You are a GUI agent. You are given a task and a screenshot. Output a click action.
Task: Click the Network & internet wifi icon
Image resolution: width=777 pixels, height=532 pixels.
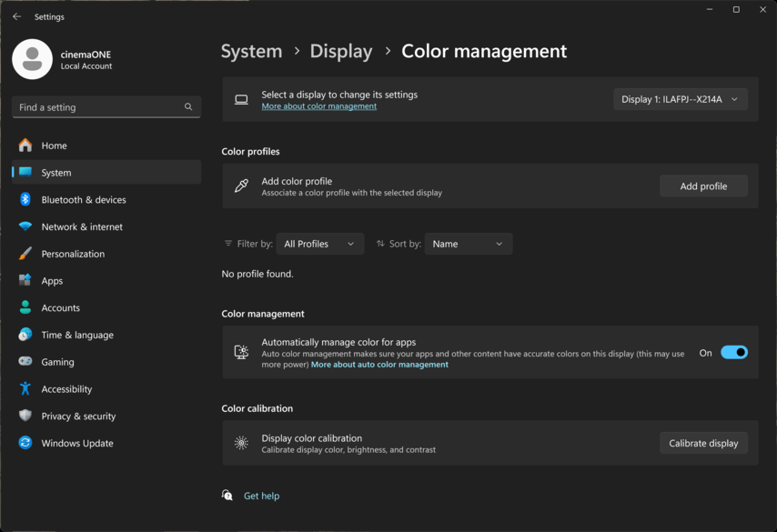pyautogui.click(x=25, y=226)
